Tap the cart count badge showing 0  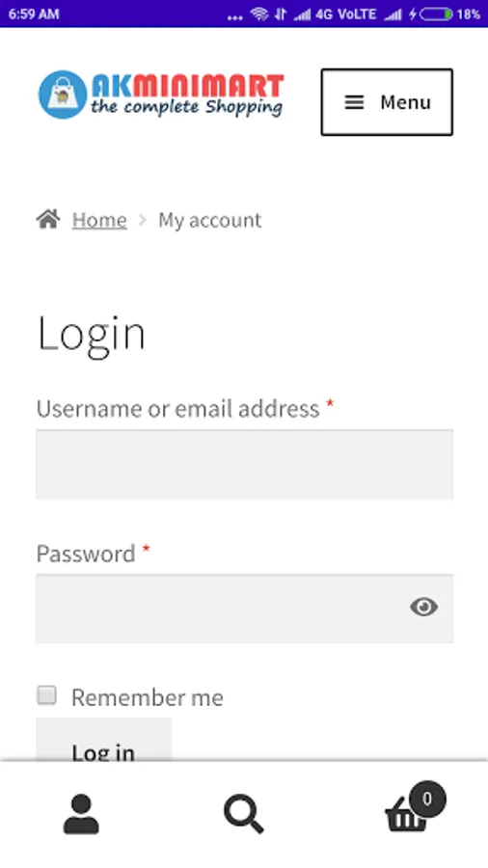pos(427,799)
